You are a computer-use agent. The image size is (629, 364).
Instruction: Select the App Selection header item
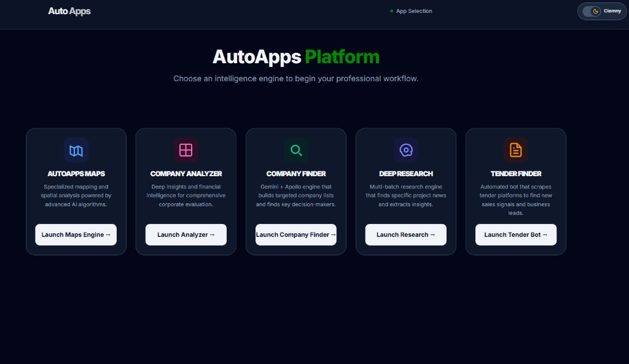(411, 11)
